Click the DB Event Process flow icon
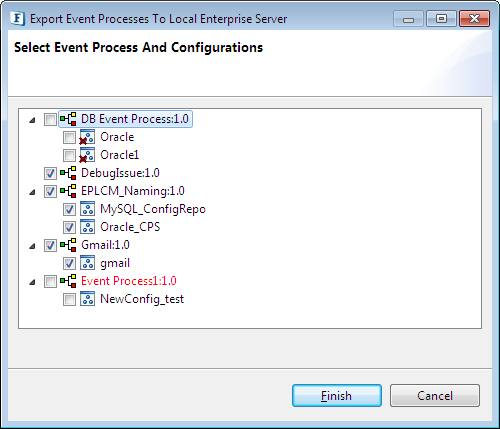Image resolution: width=500 pixels, height=429 pixels. coord(68,119)
